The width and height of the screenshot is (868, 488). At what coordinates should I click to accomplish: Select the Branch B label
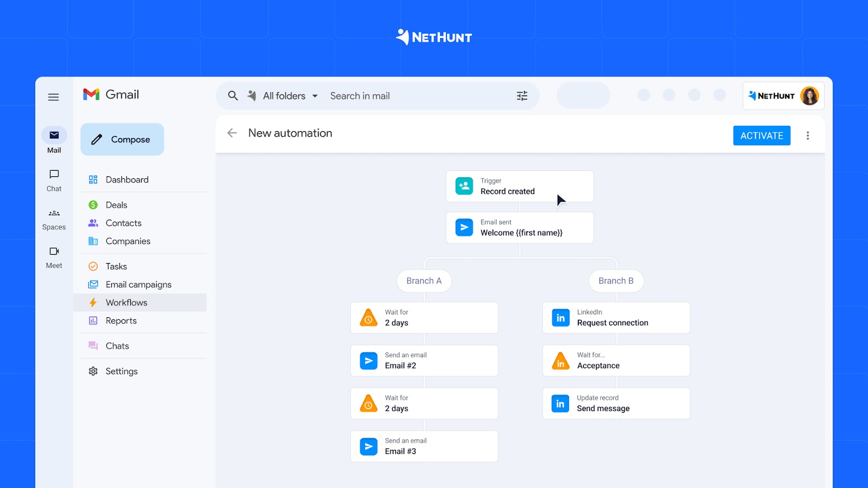[616, 281]
